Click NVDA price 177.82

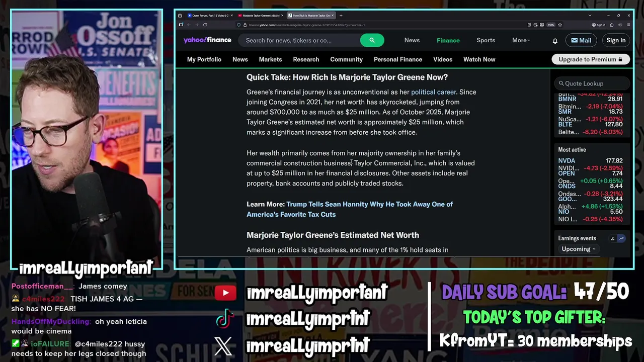pyautogui.click(x=614, y=161)
